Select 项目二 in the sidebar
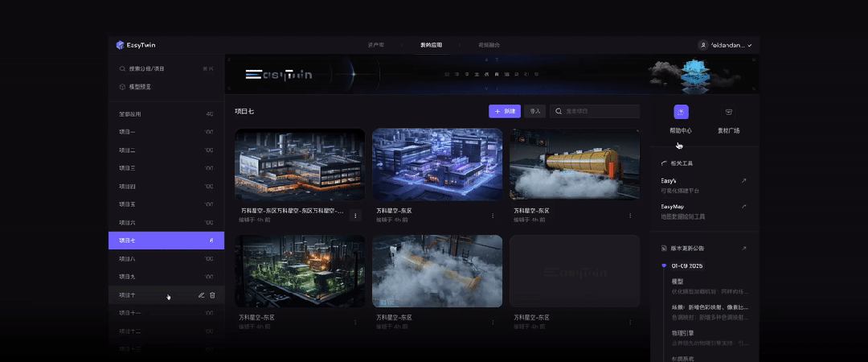The height and width of the screenshot is (362, 868). (x=166, y=150)
